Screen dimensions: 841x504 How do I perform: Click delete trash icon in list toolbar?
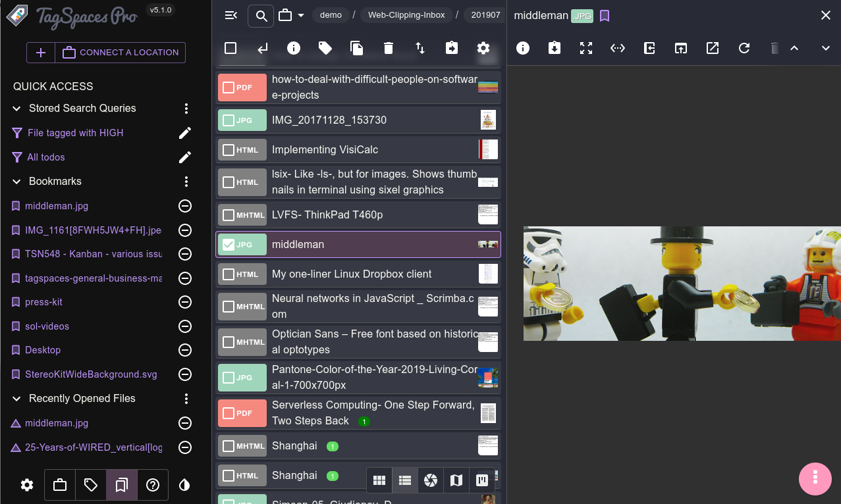[x=389, y=48]
